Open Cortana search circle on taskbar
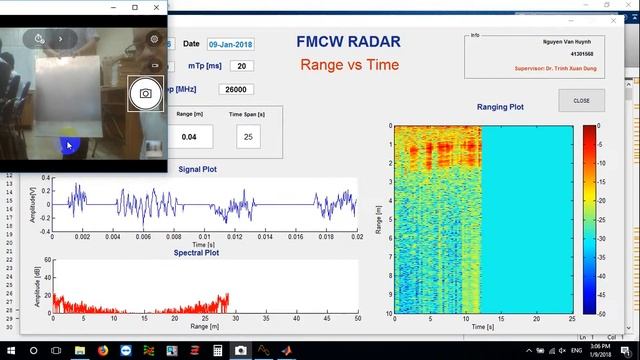 tap(33, 351)
